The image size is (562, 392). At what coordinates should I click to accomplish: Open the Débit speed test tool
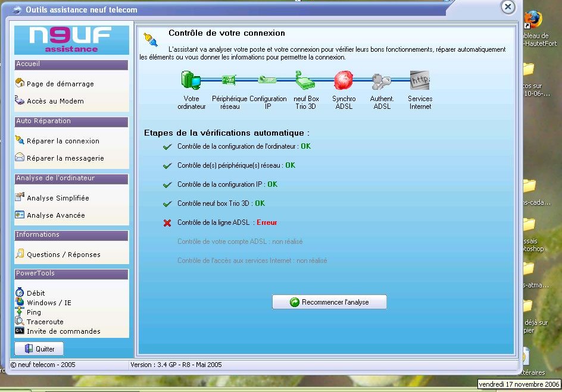[x=36, y=293]
